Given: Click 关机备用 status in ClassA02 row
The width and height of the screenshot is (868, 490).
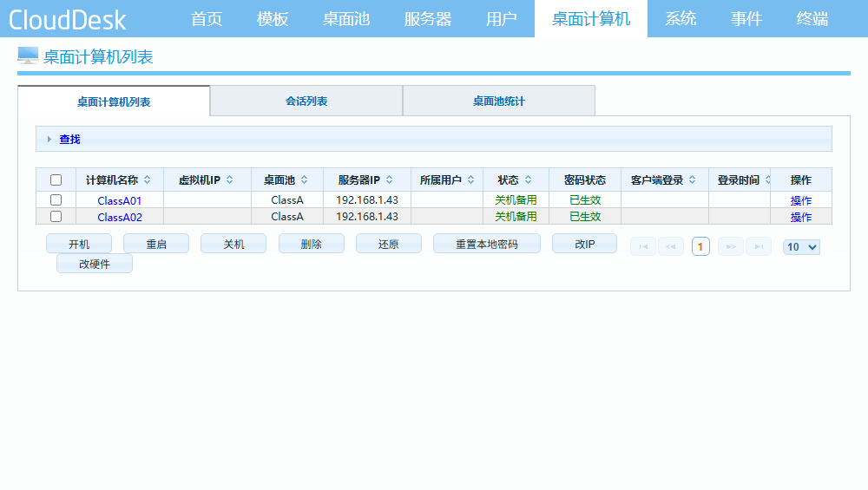Looking at the screenshot, I should click(516, 216).
